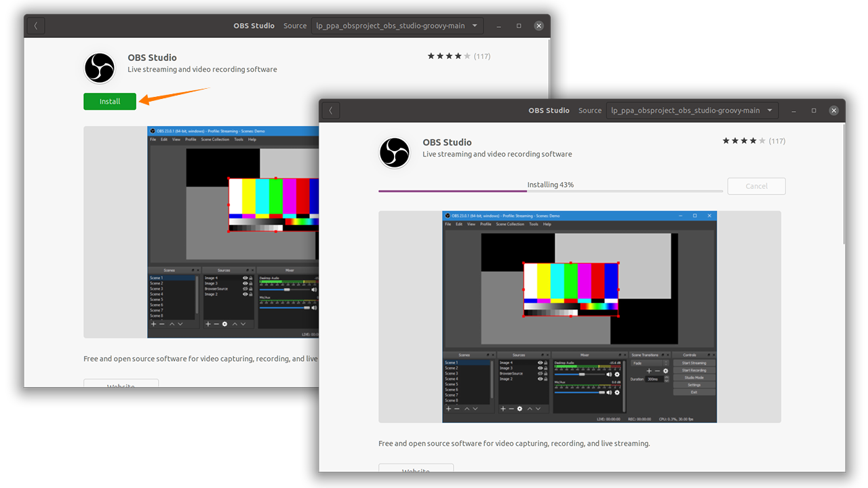Open the Website button in the rear window

pos(121,384)
